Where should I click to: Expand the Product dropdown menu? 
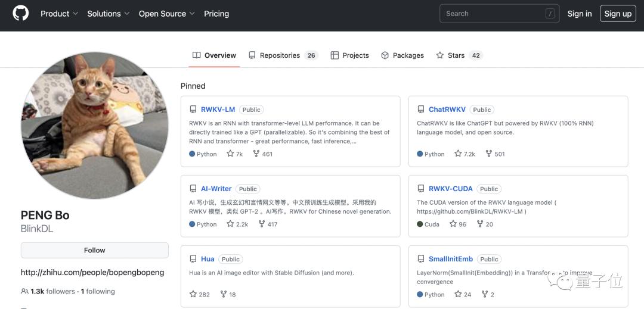pyautogui.click(x=59, y=14)
